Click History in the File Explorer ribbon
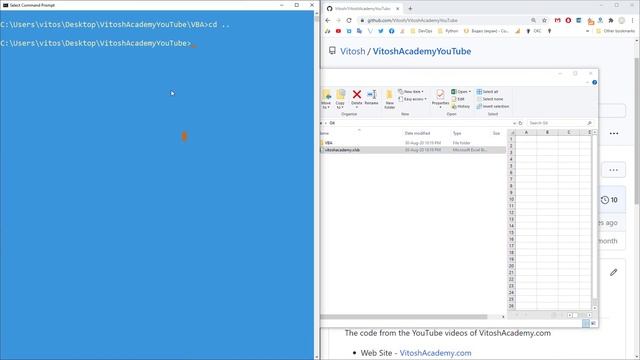 pyautogui.click(x=461, y=106)
